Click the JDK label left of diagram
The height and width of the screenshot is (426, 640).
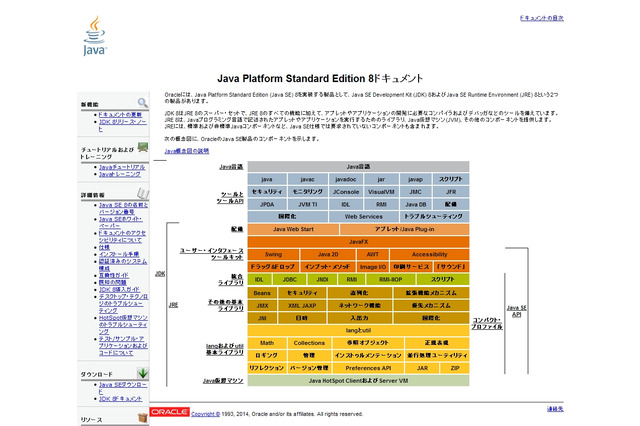click(160, 274)
